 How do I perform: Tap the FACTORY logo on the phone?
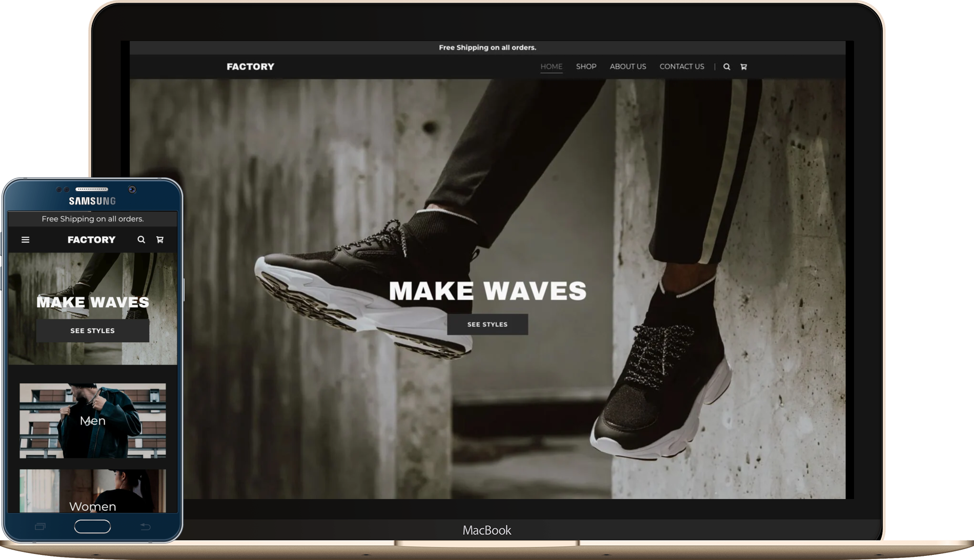click(x=92, y=239)
